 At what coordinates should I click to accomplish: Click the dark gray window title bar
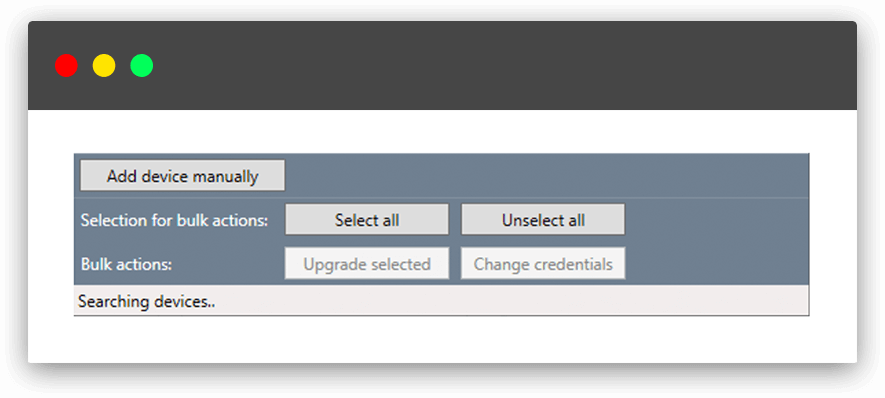[x=442, y=65]
